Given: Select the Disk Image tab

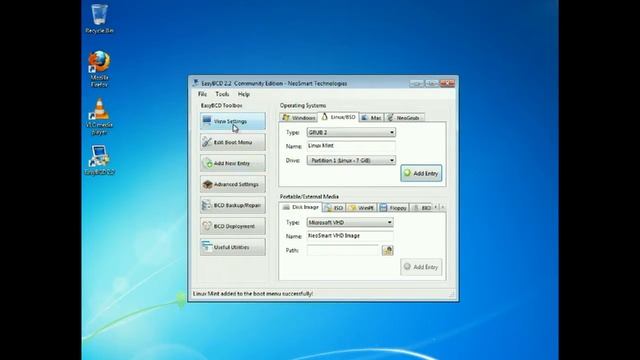Looking at the screenshot, I should coord(301,207).
